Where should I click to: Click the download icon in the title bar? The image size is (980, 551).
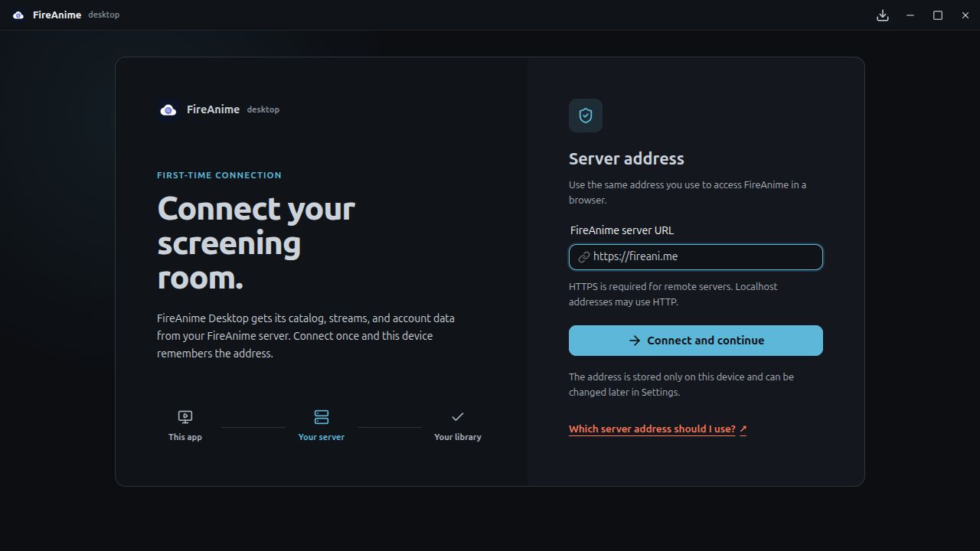[883, 15]
